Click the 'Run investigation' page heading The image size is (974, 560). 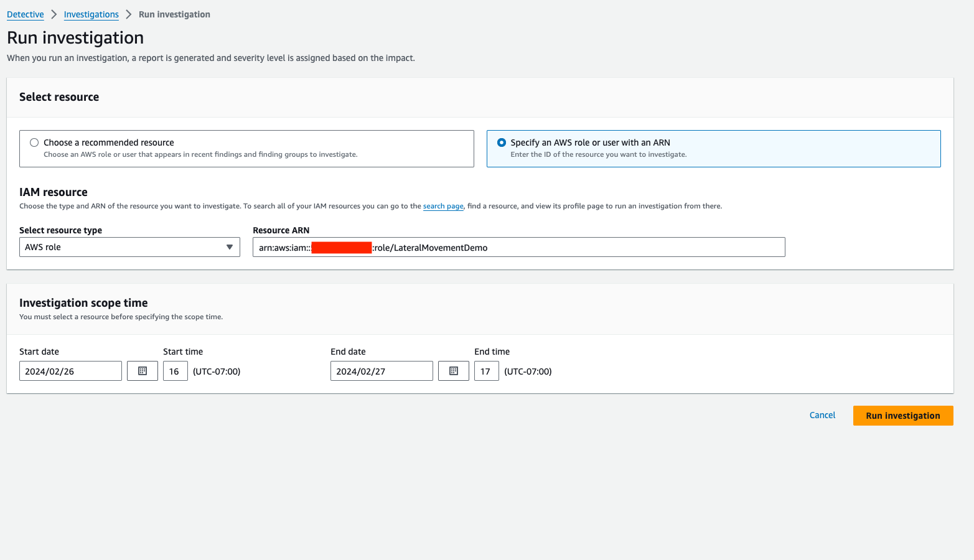[75, 37]
